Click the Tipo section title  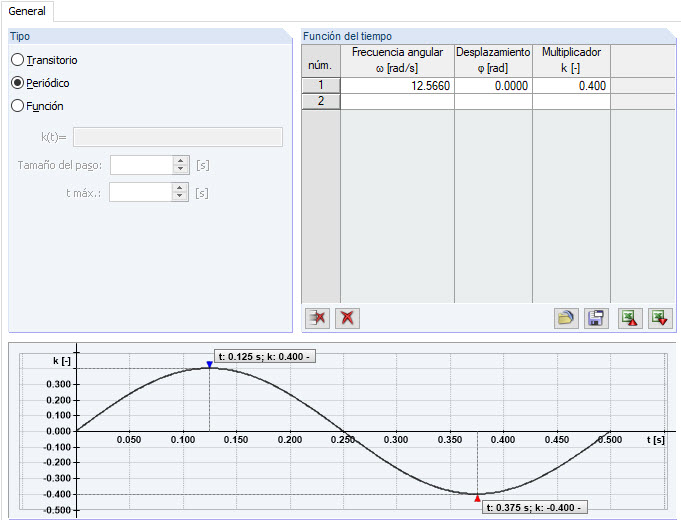(x=20, y=36)
